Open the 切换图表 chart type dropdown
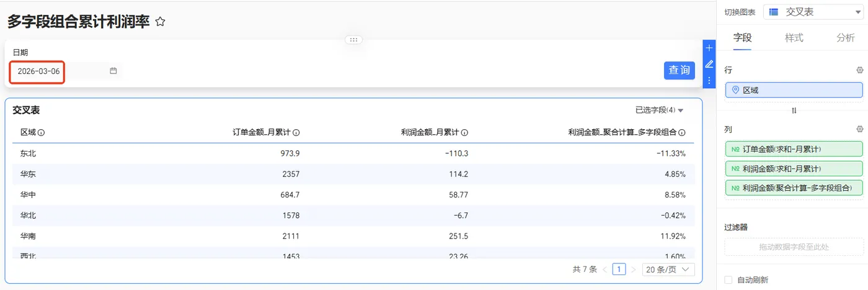 coord(813,12)
